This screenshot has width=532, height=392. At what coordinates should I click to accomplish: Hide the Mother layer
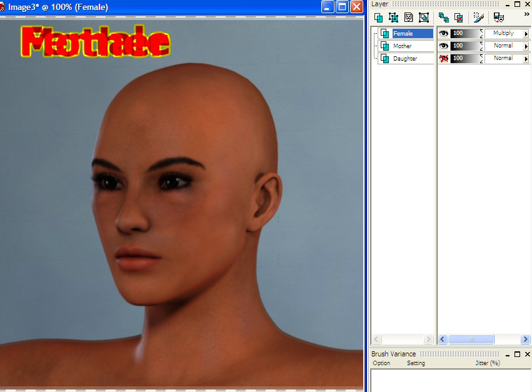(x=443, y=46)
